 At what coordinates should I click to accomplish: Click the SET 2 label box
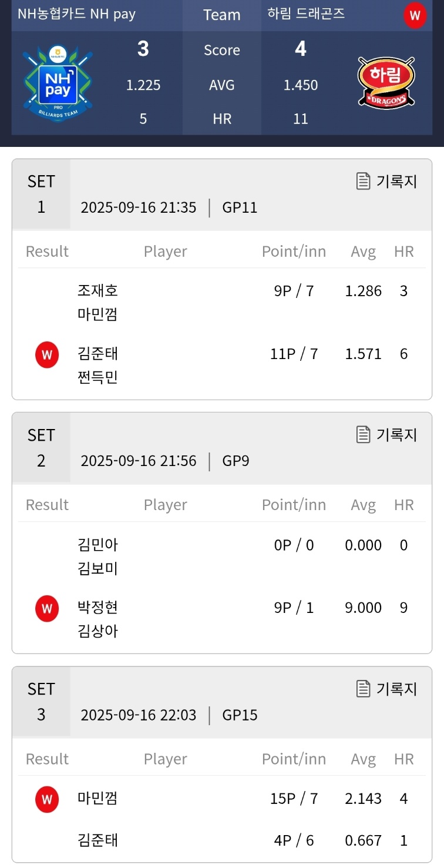click(41, 448)
